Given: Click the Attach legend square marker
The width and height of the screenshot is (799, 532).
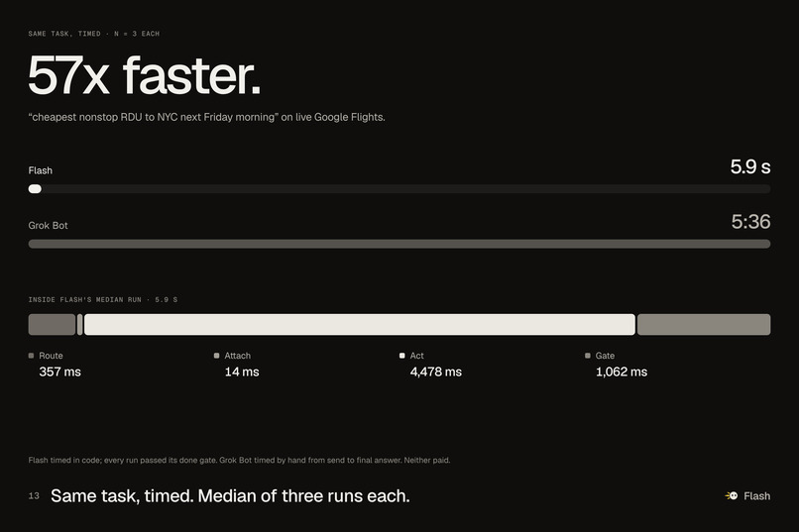Looking at the screenshot, I should point(216,356).
